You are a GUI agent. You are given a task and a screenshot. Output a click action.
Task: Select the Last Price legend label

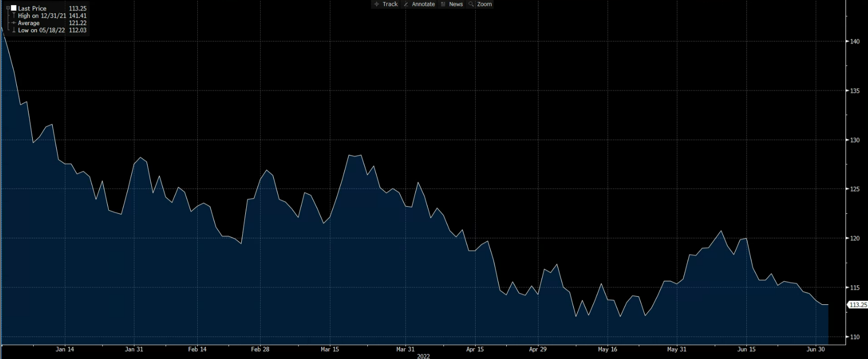[x=32, y=9]
